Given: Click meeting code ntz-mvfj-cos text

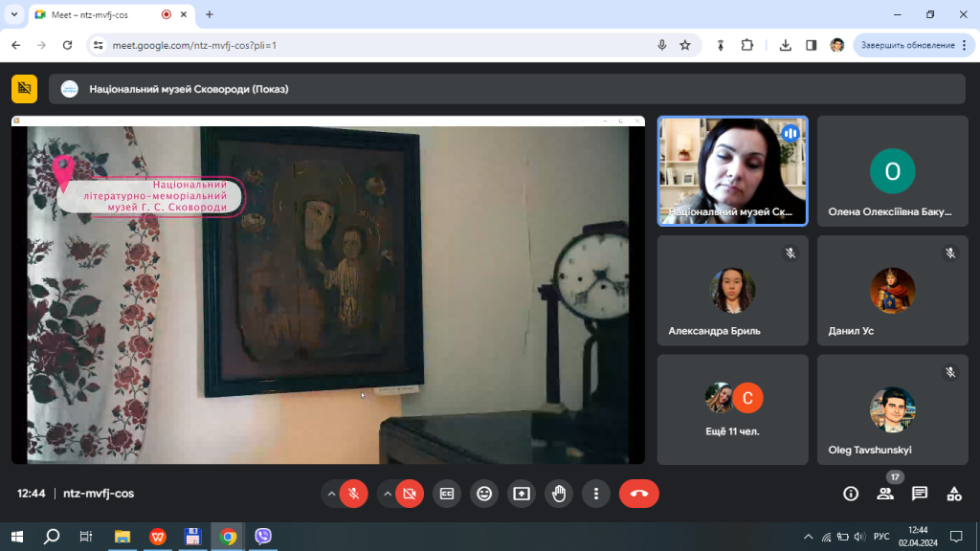Looking at the screenshot, I should click(x=99, y=494).
